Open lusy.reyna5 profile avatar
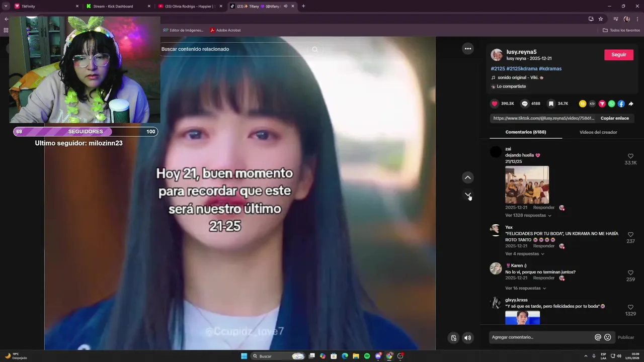The height and width of the screenshot is (362, 644). pos(497,55)
